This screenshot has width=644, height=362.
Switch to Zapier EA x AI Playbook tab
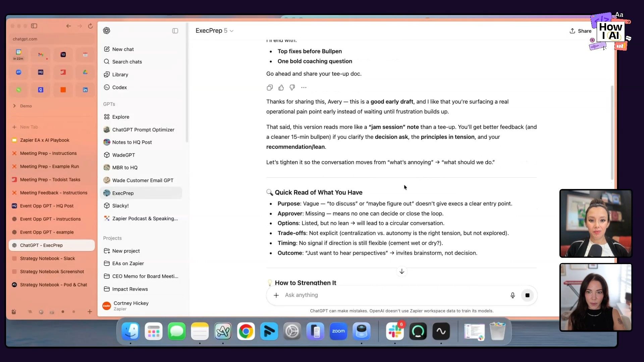point(52,140)
